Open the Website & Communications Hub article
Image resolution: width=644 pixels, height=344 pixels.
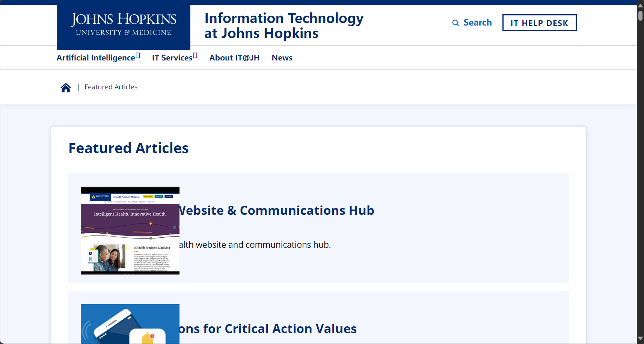coord(277,210)
